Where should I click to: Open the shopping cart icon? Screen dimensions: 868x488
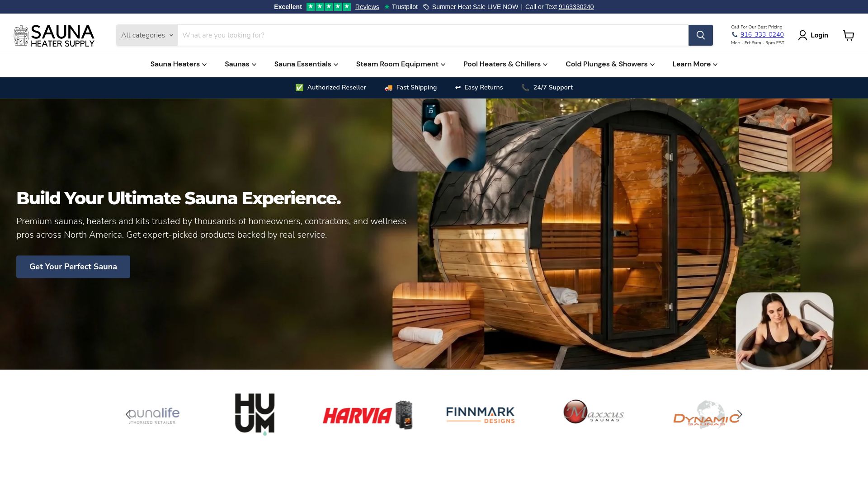pyautogui.click(x=849, y=35)
